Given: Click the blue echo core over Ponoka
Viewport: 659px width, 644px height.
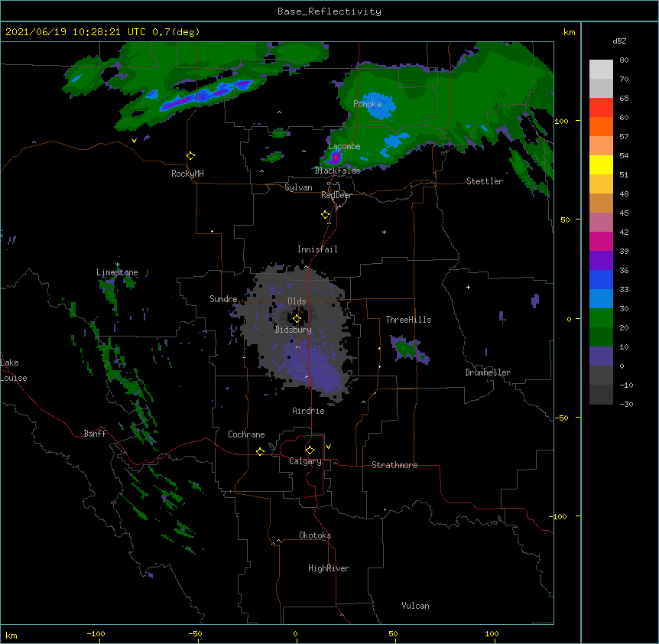Looking at the screenshot, I should pos(378,106).
